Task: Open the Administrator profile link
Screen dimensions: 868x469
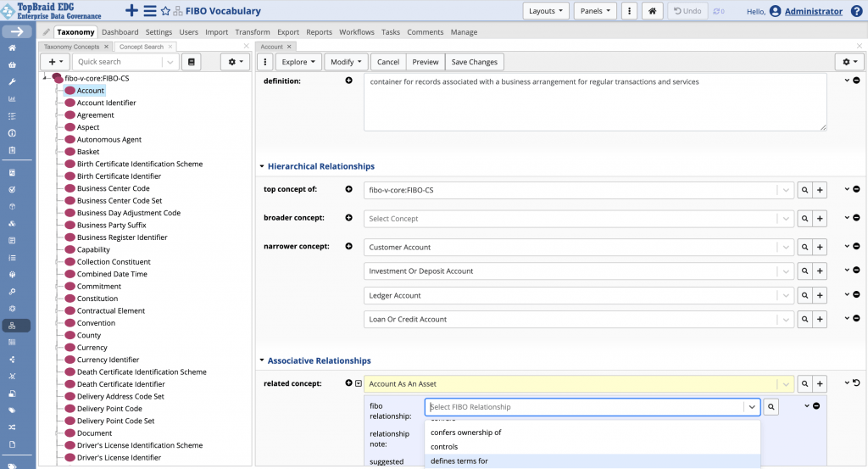Action: pos(813,11)
